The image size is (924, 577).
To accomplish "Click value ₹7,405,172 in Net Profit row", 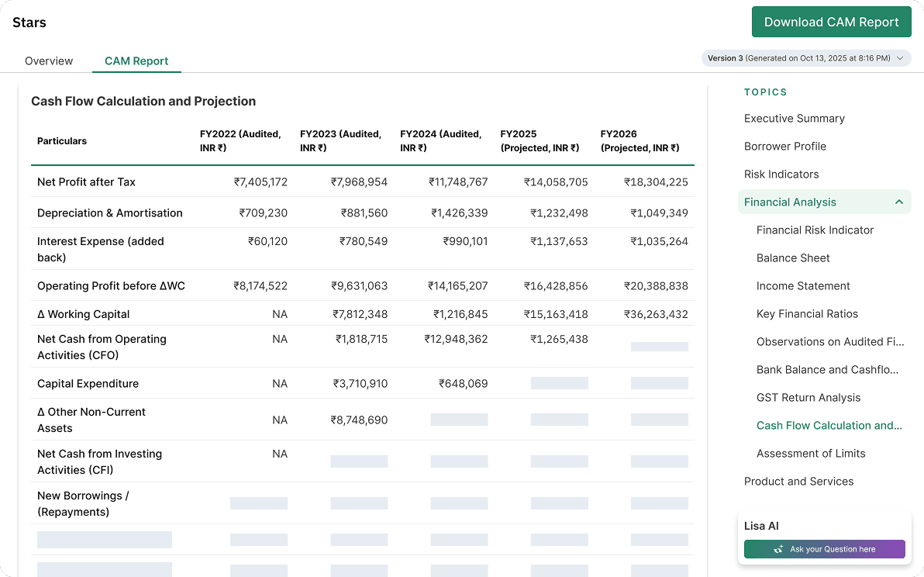I will (x=260, y=182).
